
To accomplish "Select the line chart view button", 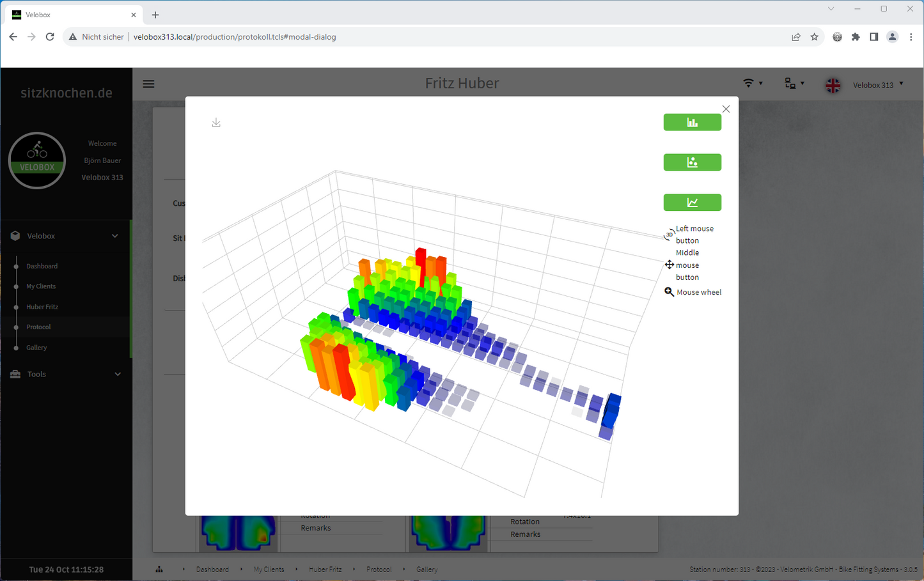I will [x=692, y=203].
